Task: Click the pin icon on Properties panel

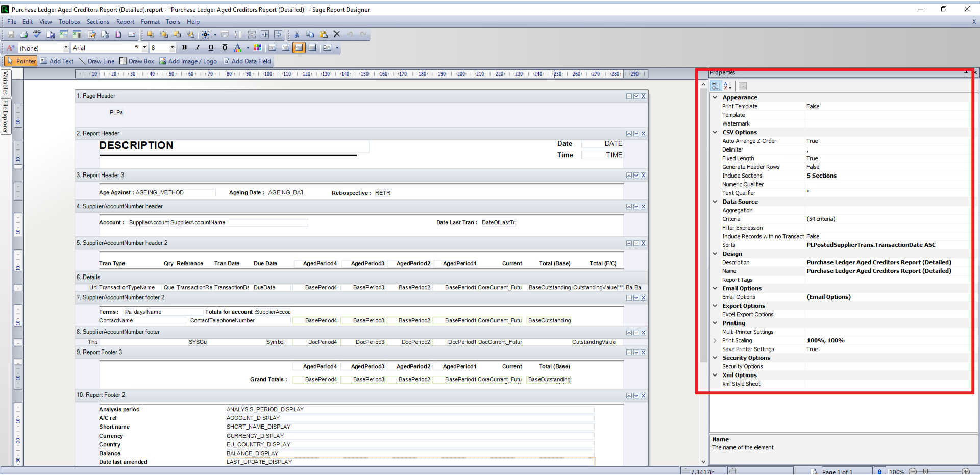Action: click(x=966, y=73)
